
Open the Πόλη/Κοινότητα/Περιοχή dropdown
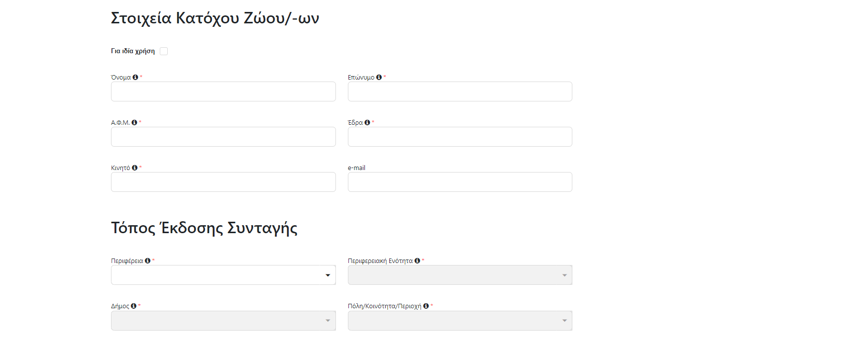(x=460, y=321)
